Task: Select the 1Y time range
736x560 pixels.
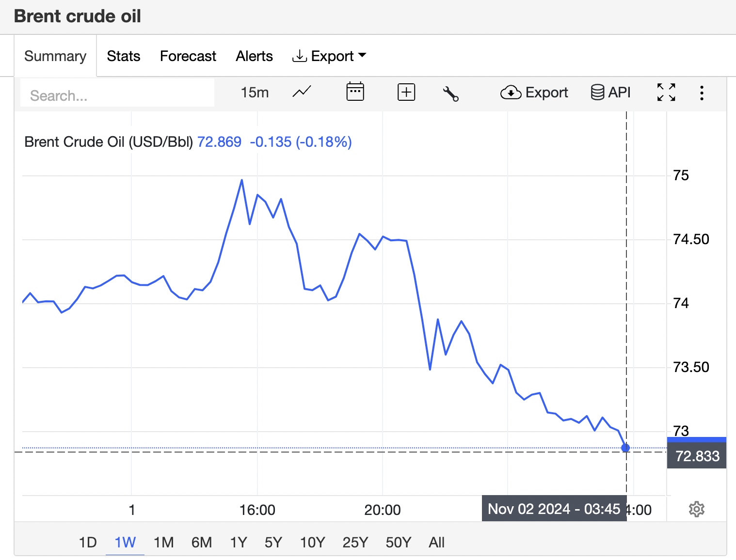Action: (239, 542)
